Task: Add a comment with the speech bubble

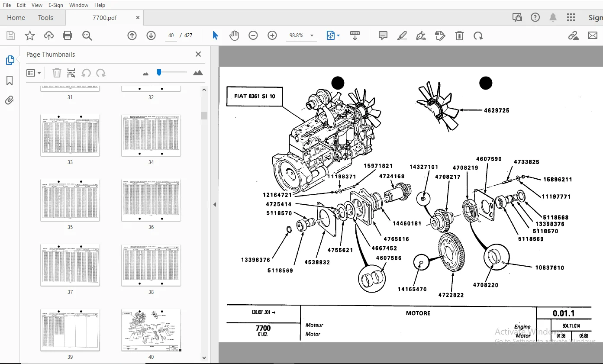Action: (383, 35)
